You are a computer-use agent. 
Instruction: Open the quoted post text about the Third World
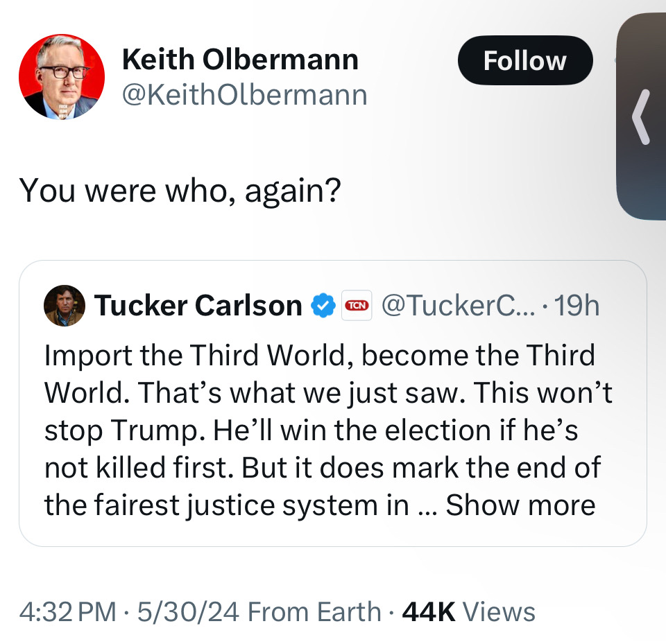[328, 430]
